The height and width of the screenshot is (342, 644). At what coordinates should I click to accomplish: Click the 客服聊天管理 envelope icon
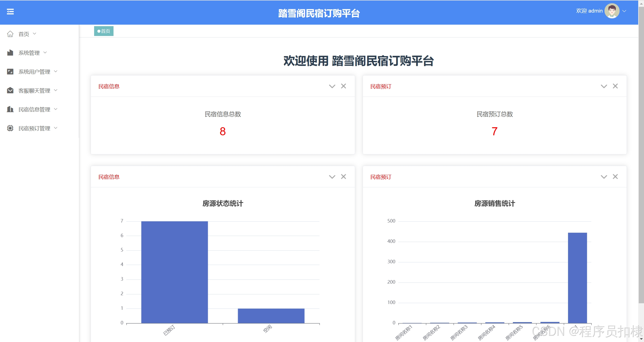(10, 90)
